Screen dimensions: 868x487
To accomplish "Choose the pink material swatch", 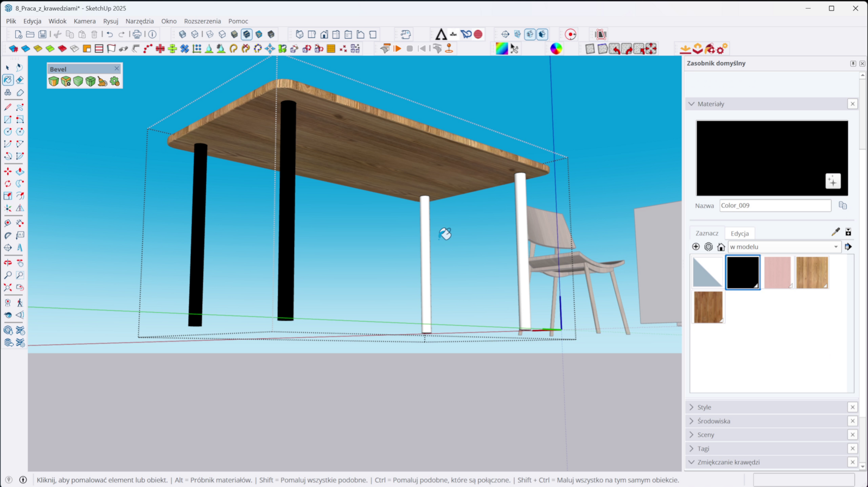I will (777, 273).
